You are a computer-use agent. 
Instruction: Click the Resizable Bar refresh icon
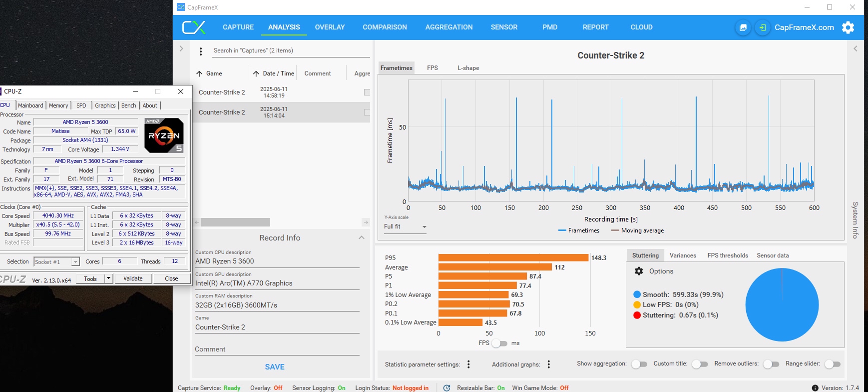pos(447,388)
